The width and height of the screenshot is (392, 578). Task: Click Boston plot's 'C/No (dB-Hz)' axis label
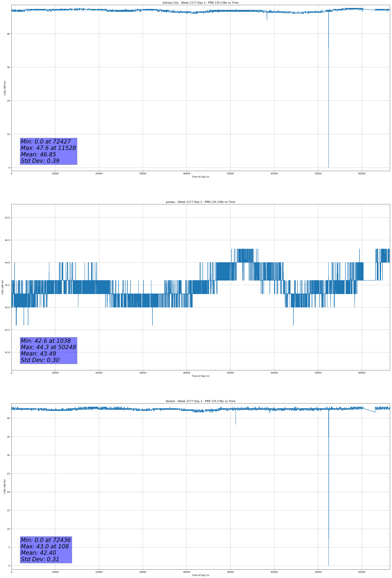click(5, 486)
